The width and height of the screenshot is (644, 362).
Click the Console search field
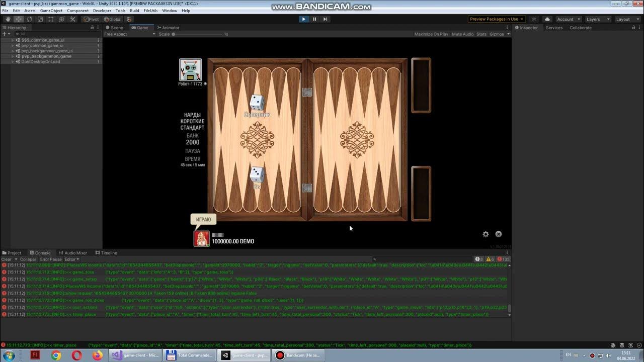click(422, 259)
